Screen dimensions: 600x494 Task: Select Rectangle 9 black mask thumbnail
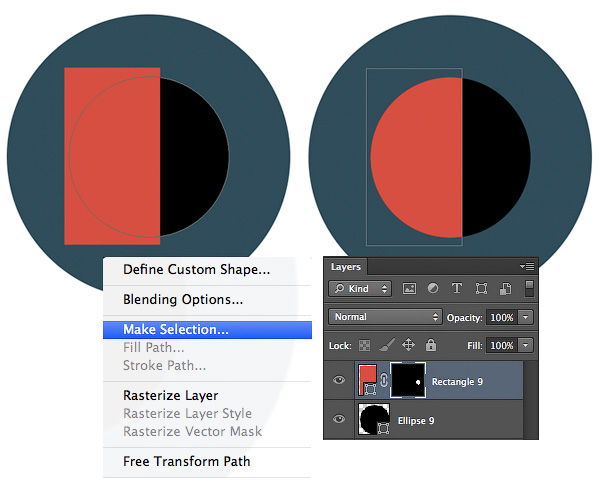(x=408, y=380)
